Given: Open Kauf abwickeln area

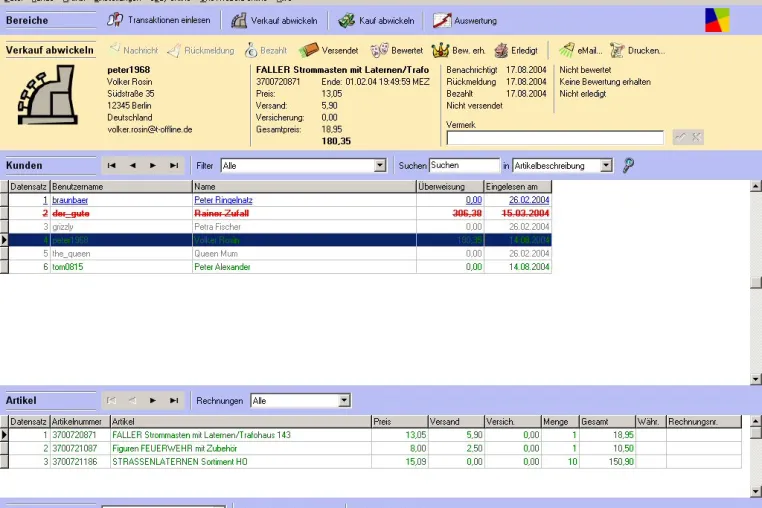Looking at the screenshot, I should coord(377,20).
